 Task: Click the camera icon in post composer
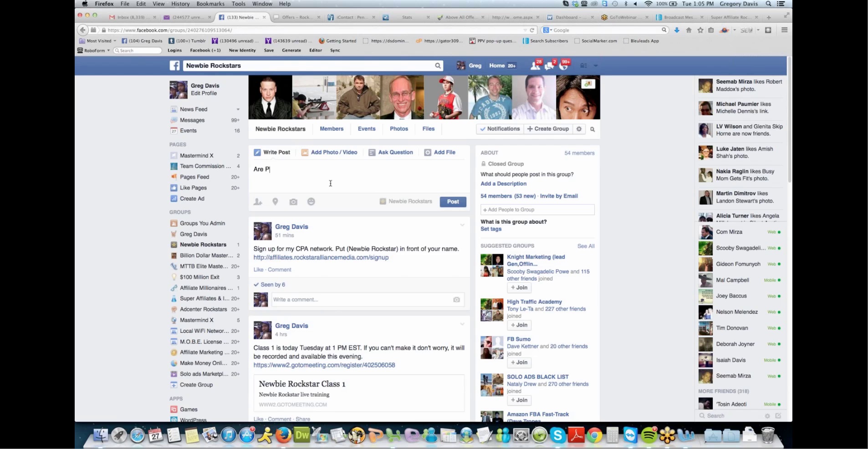click(293, 202)
